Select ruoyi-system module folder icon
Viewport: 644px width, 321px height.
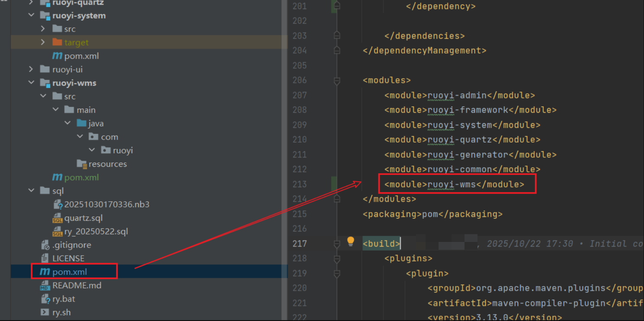45,16
